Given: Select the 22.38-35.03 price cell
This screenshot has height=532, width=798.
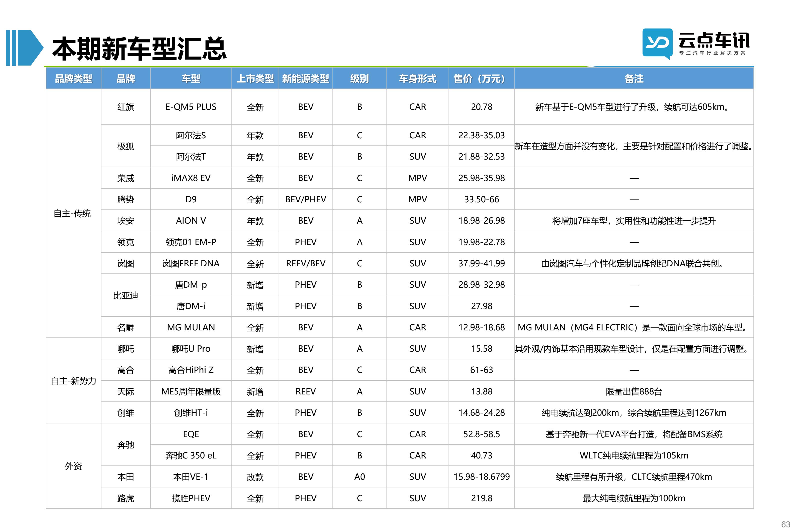Looking at the screenshot, I should [482, 135].
